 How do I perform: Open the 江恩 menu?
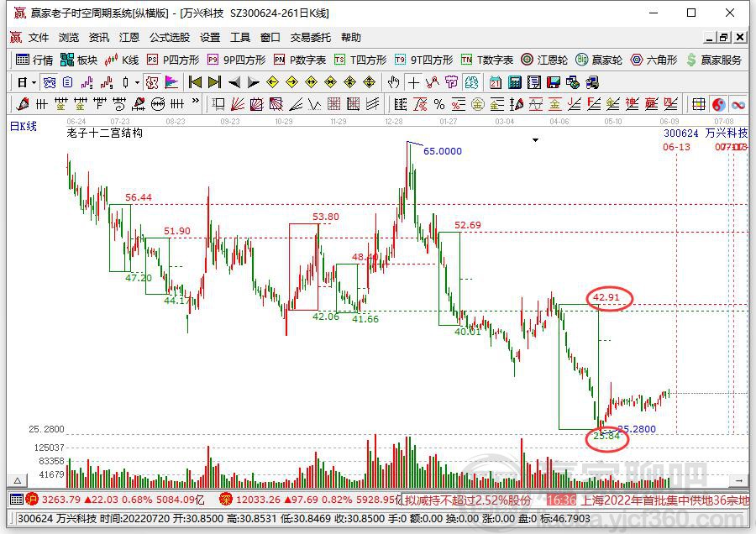pos(129,38)
